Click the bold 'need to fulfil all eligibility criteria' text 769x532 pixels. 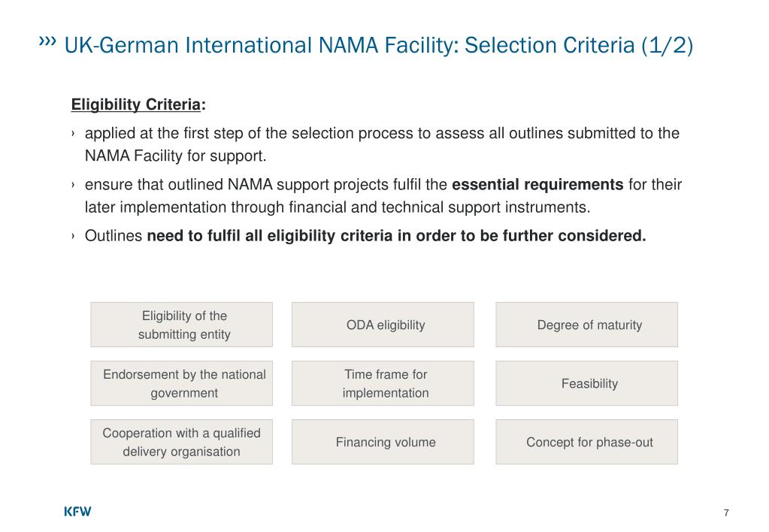click(270, 236)
